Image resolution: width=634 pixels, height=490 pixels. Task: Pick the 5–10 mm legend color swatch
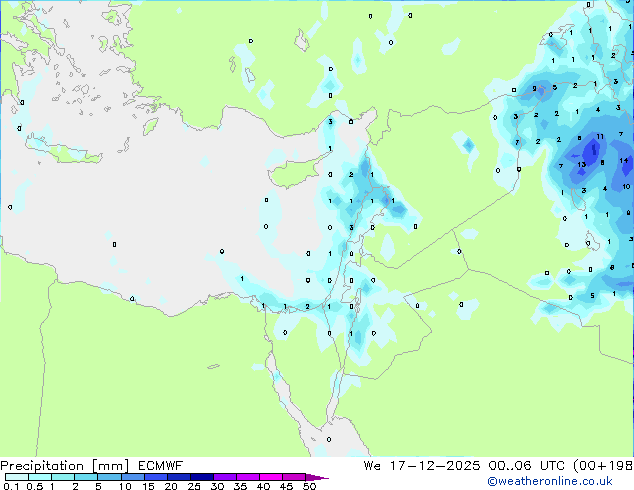[x=109, y=477]
